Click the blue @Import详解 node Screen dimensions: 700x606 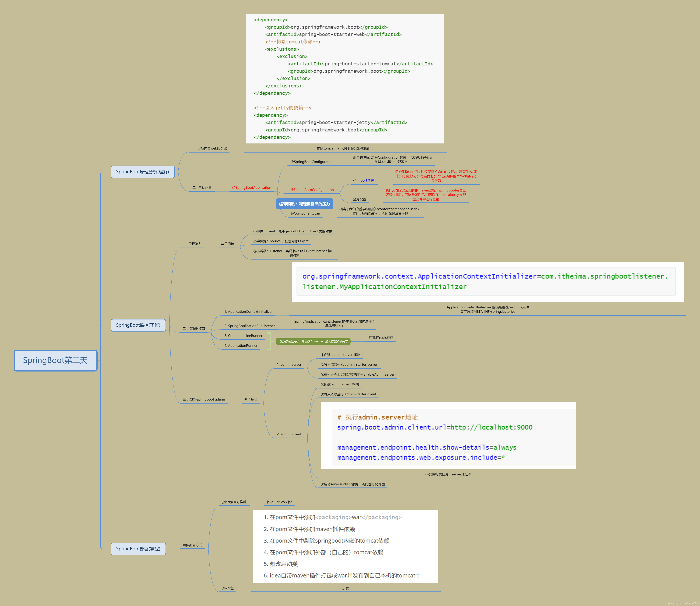[x=363, y=181]
